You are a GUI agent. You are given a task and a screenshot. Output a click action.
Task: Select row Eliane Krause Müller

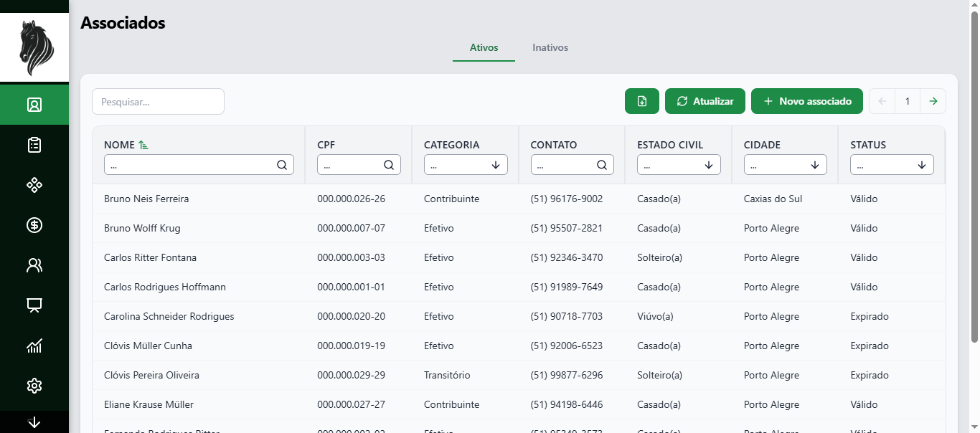point(519,404)
